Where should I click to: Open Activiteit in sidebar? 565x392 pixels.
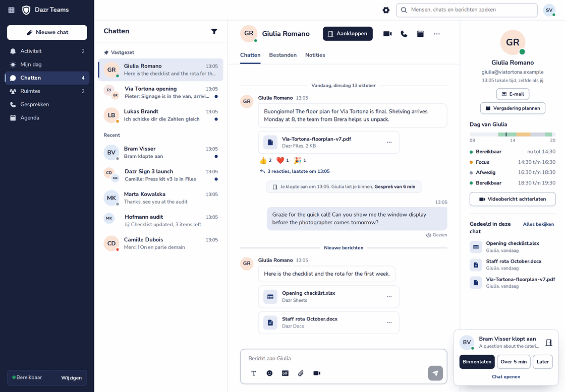47,51
